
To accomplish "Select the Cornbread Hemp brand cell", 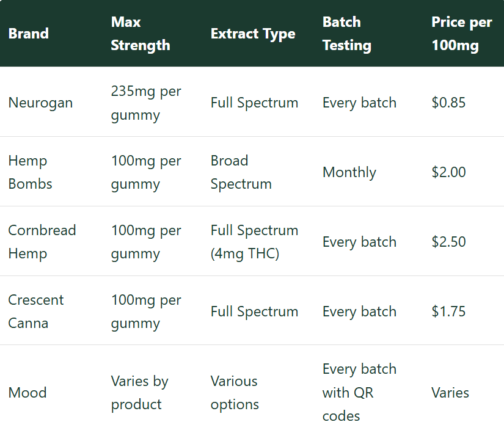I will (x=42, y=242).
